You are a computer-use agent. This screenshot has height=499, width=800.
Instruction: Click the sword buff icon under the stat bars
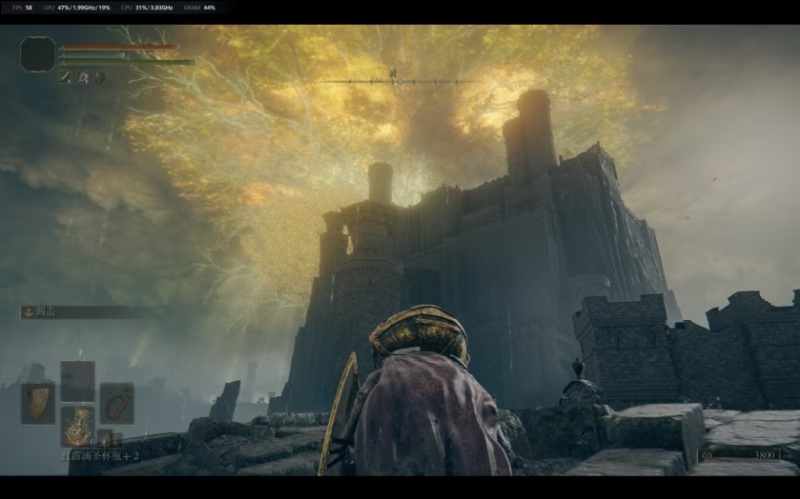65,78
